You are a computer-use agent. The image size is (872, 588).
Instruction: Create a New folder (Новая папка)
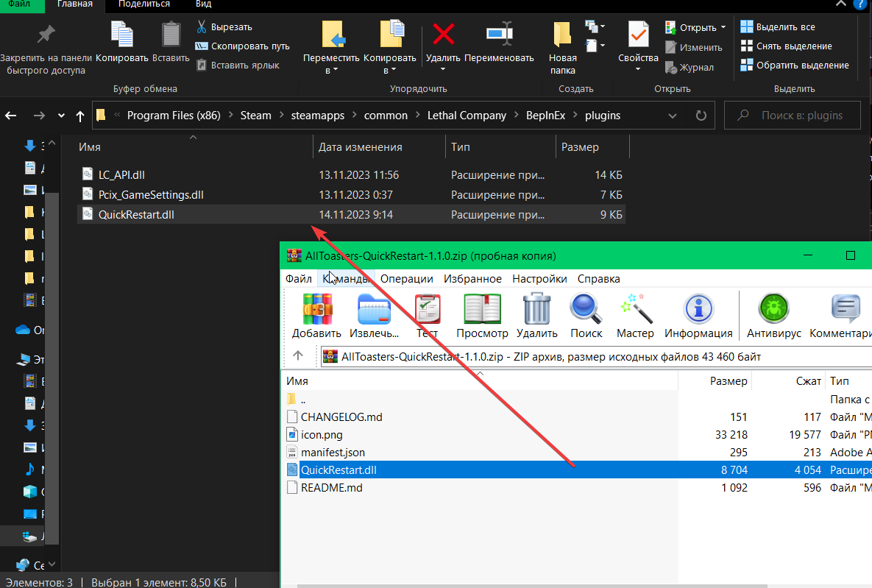pyautogui.click(x=562, y=49)
